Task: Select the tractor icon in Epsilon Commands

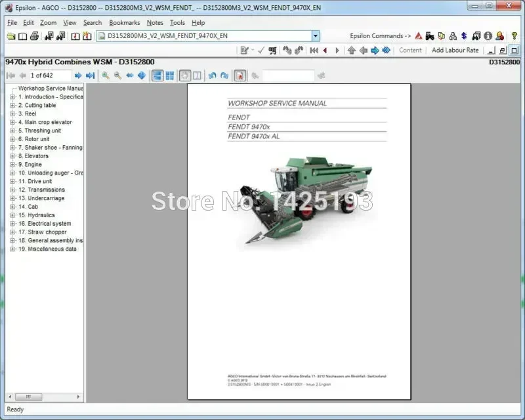Action: point(430,36)
